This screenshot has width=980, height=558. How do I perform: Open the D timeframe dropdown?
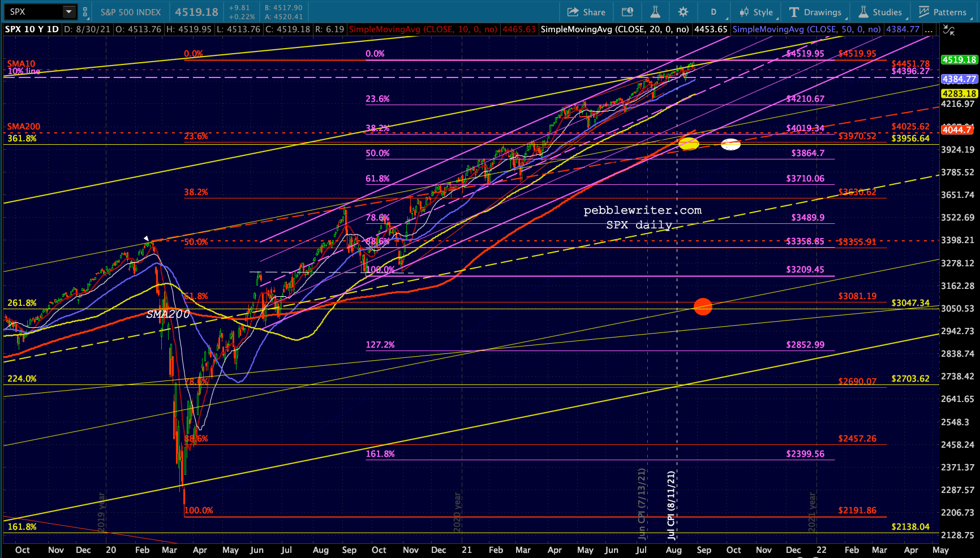point(714,12)
